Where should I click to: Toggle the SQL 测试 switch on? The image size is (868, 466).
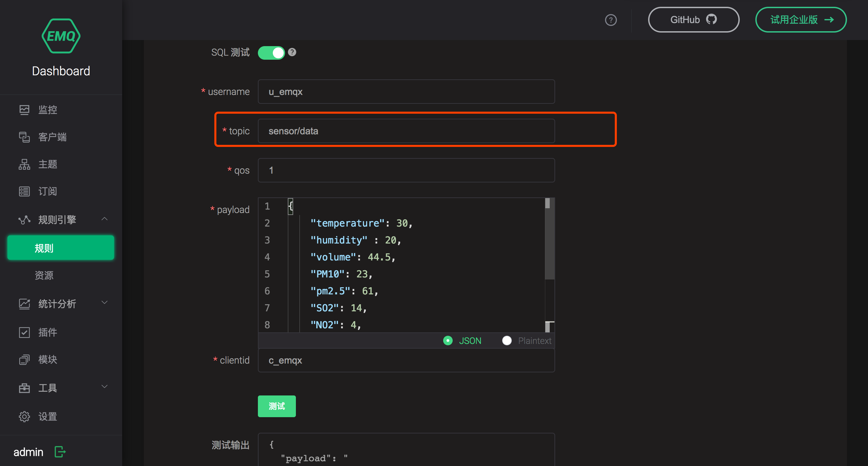coord(271,52)
